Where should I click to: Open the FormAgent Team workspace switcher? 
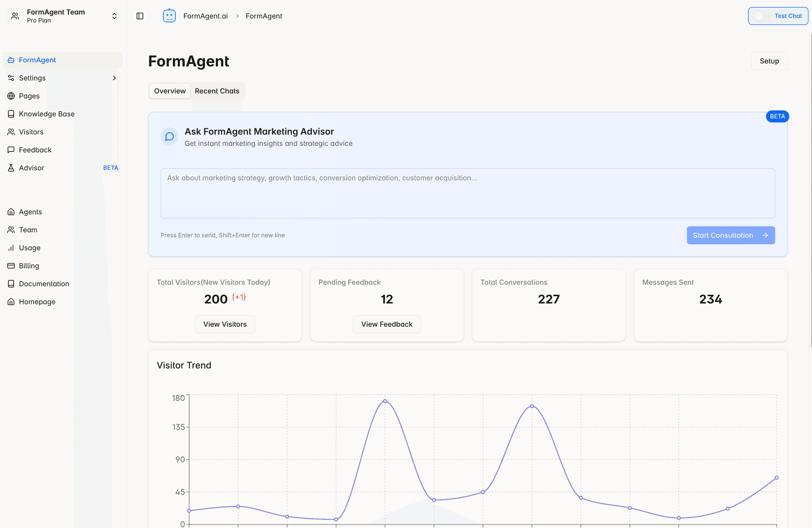coord(63,16)
